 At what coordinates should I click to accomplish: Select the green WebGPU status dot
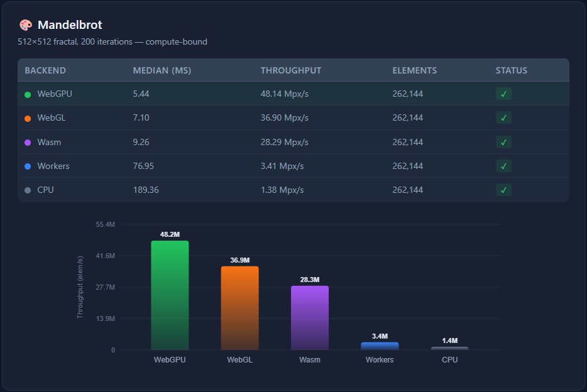[26, 94]
